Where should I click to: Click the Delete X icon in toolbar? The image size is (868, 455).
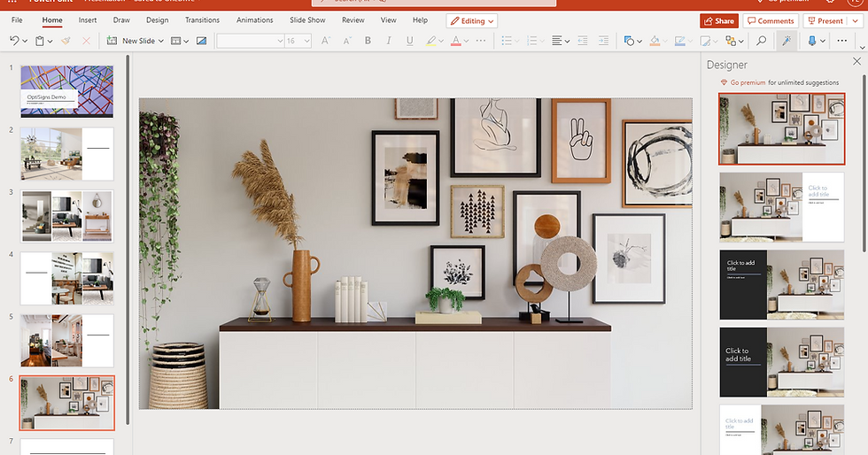[x=86, y=41]
